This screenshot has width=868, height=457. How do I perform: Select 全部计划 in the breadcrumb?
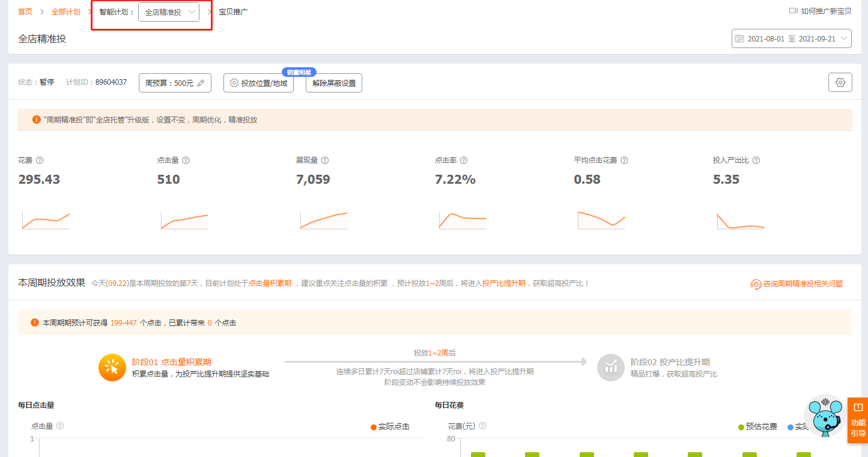(x=66, y=11)
